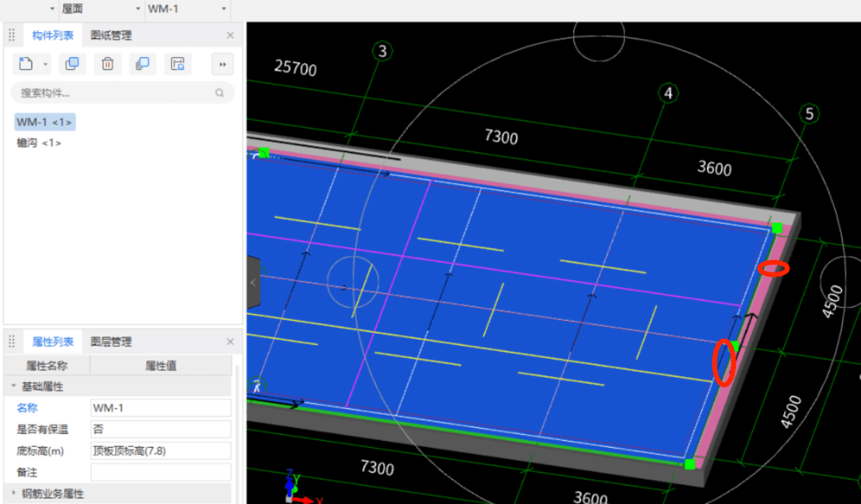Viewport: 861px width, 504px height.
Task: Click the Copy component icon
Action: coord(72,64)
